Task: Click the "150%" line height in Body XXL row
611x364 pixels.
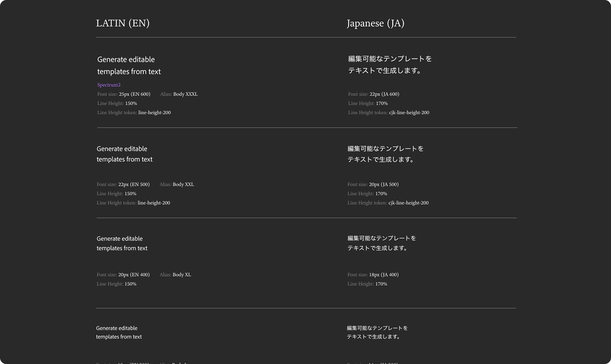Action: tap(130, 194)
